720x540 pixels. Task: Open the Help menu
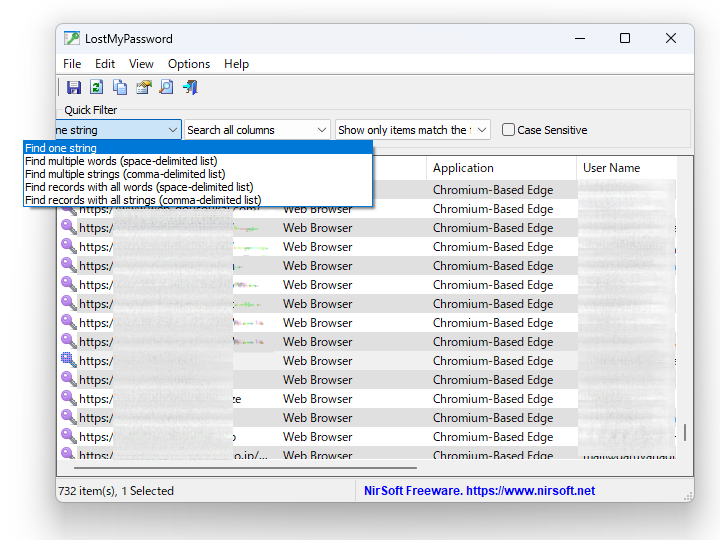[x=236, y=64]
